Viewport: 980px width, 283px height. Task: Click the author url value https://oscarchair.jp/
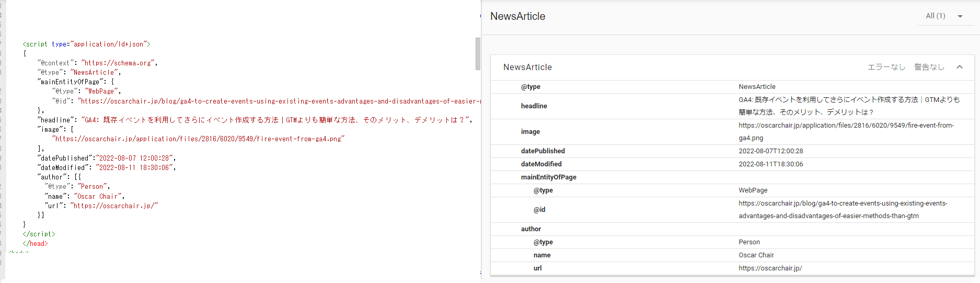pos(770,268)
